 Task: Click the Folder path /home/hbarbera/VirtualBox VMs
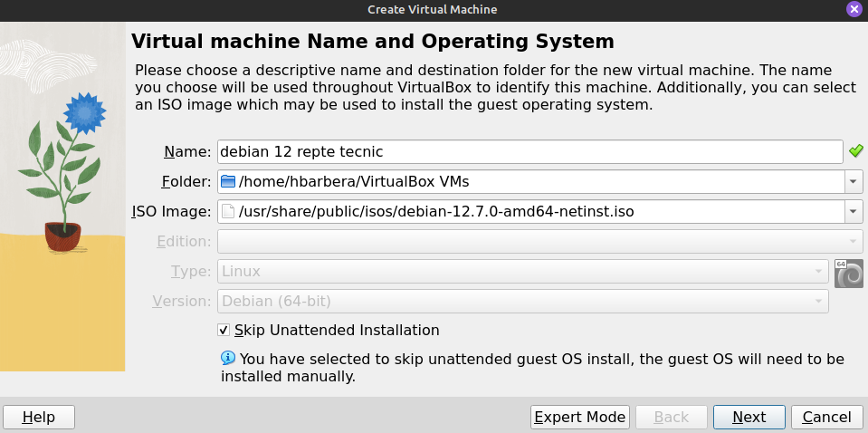click(354, 181)
